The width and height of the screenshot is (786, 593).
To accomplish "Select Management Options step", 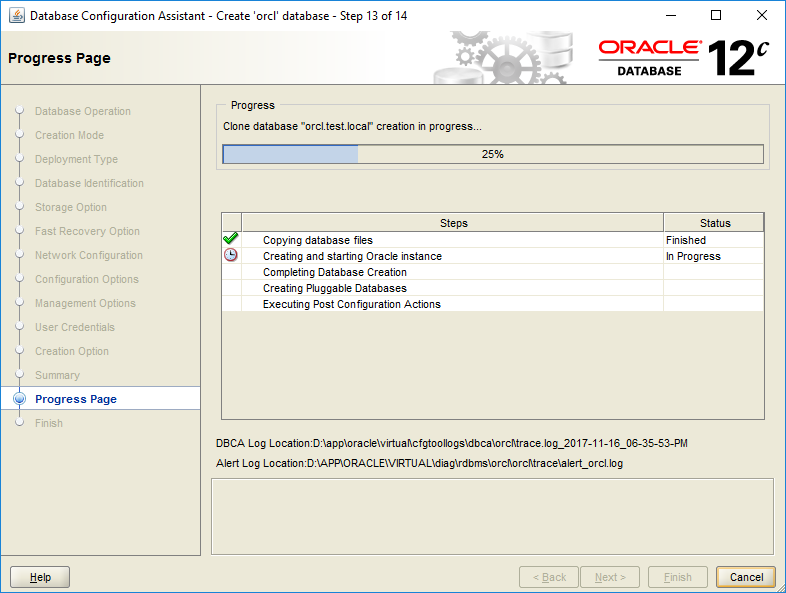I will pyautogui.click(x=85, y=303).
